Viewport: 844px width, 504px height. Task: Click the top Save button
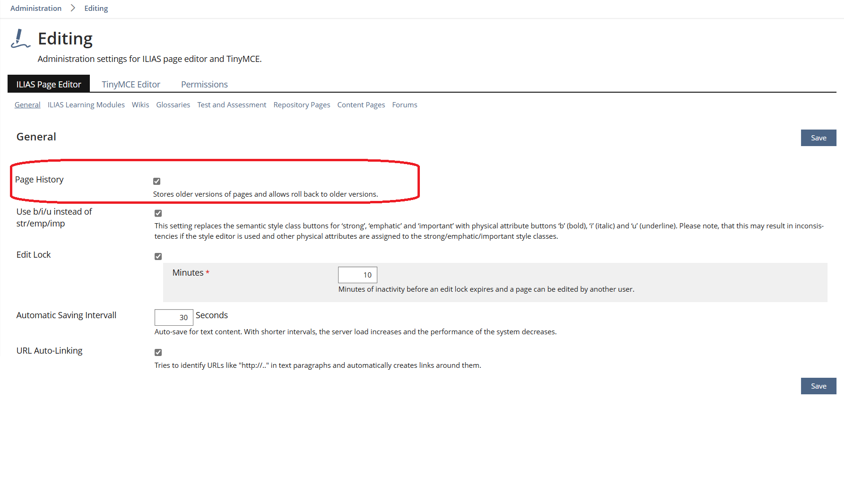click(818, 138)
